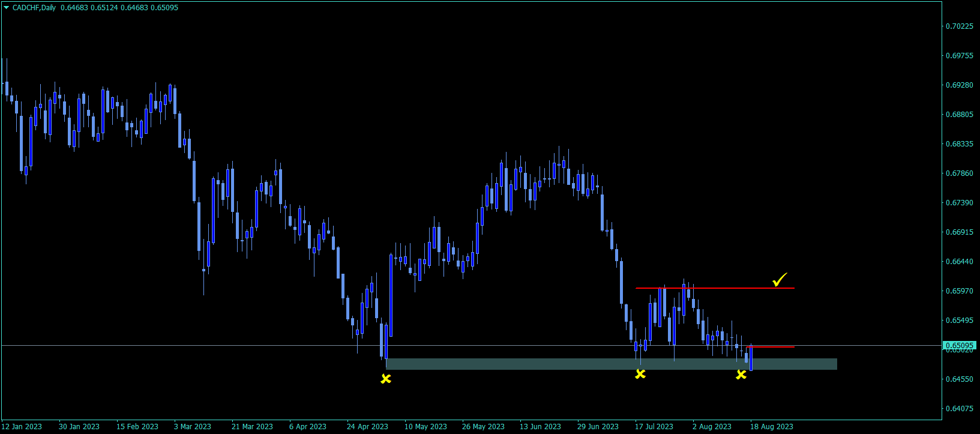Select the current price label 0.65095

click(959, 346)
